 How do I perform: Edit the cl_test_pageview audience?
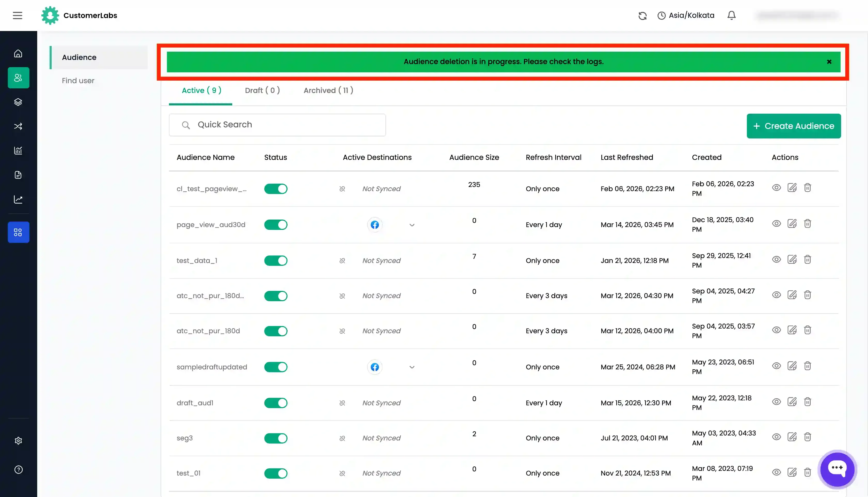[792, 188]
